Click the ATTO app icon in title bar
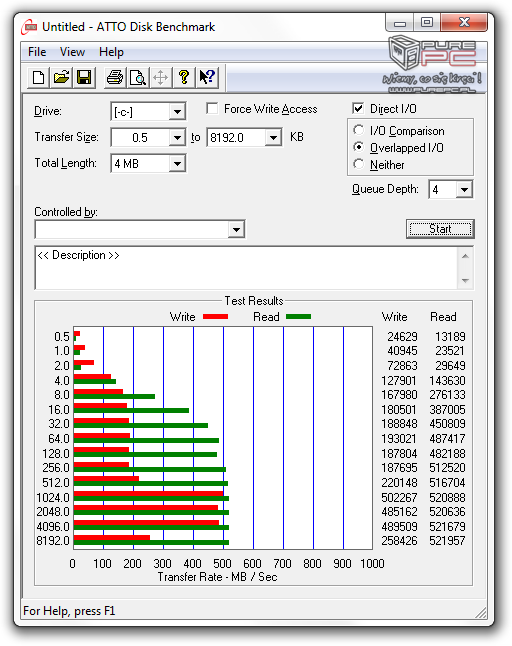 tap(29, 27)
